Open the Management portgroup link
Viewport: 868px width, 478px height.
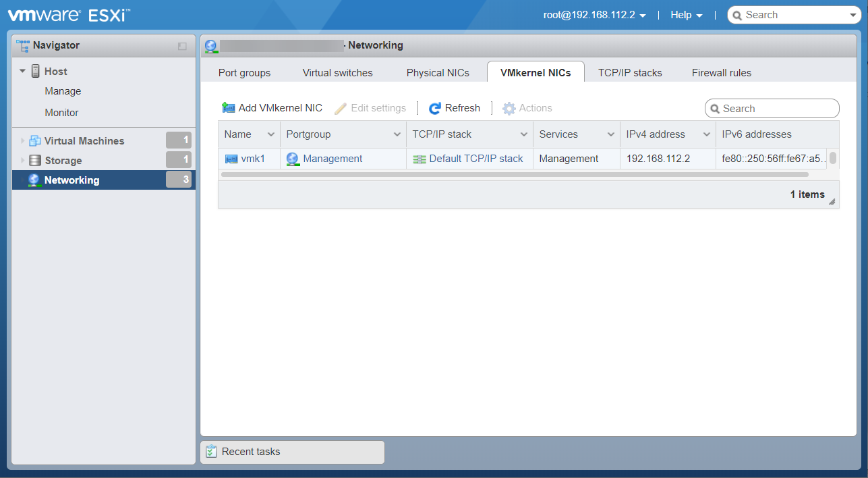[x=332, y=159]
